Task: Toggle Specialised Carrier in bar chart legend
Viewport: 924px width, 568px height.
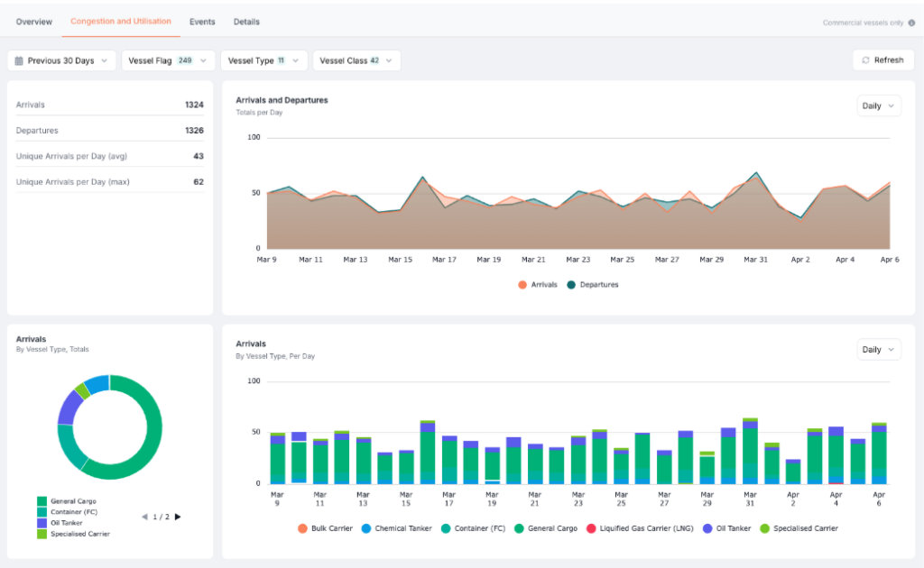Action: 765,528
